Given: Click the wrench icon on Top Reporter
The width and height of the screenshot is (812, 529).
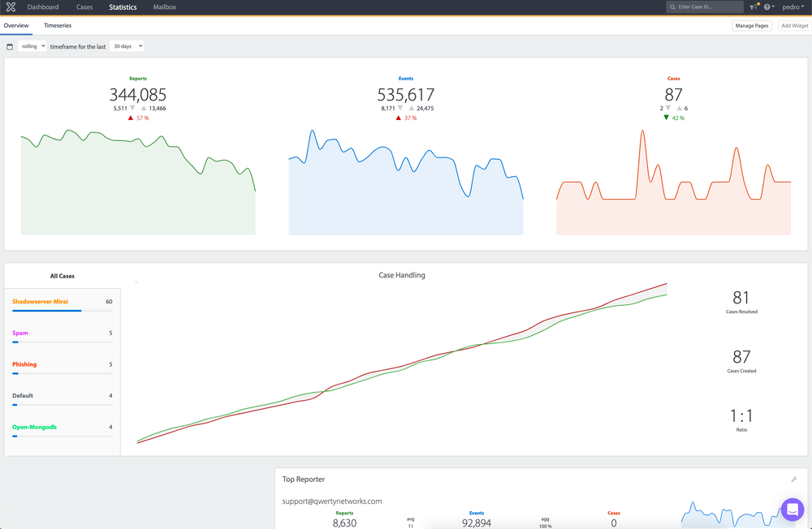Looking at the screenshot, I should coord(793,480).
